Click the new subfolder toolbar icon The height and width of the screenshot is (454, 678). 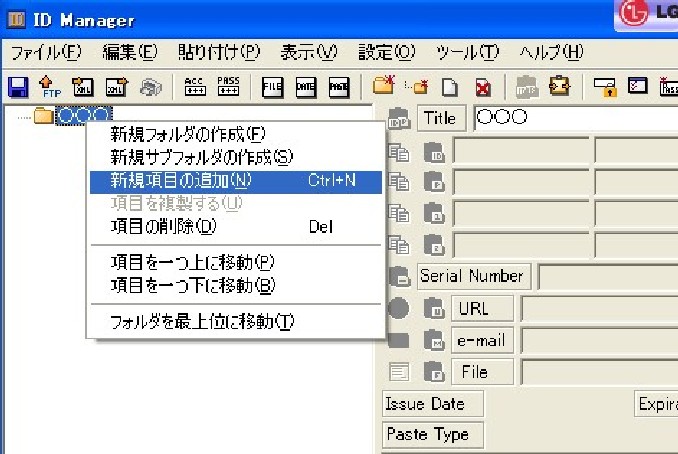pyautogui.click(x=416, y=87)
